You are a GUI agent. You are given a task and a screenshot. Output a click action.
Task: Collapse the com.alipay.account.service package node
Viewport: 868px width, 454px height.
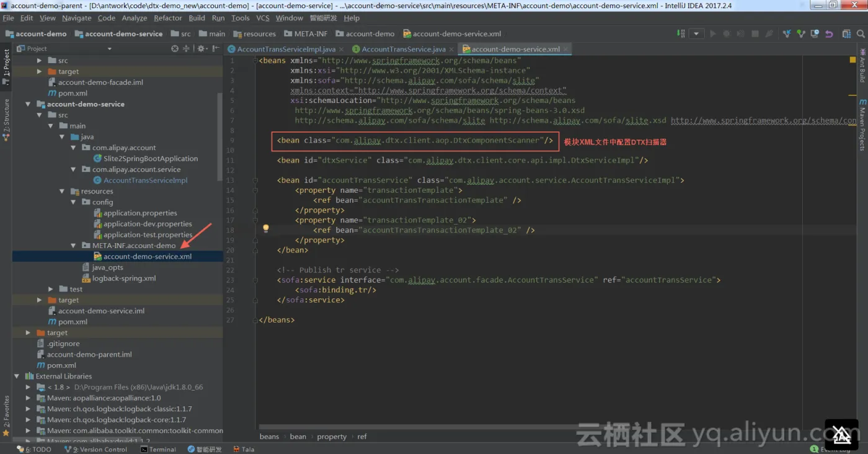[x=73, y=169]
